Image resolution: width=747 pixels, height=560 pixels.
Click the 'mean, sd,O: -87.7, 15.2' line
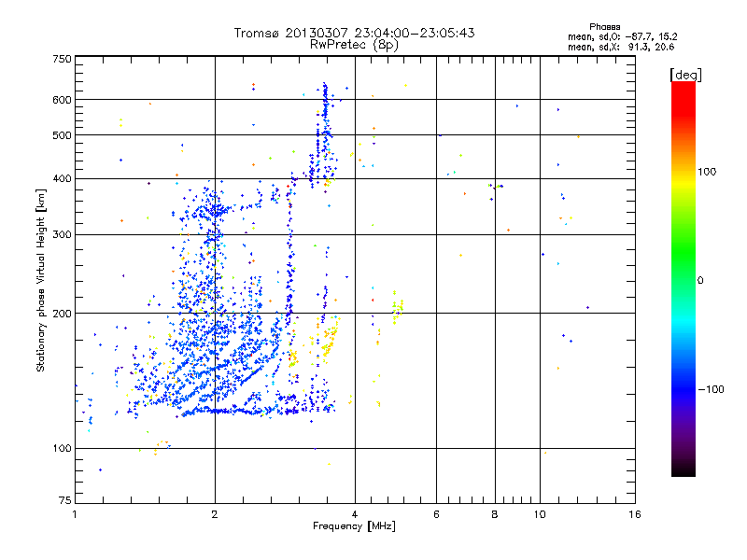coord(622,36)
